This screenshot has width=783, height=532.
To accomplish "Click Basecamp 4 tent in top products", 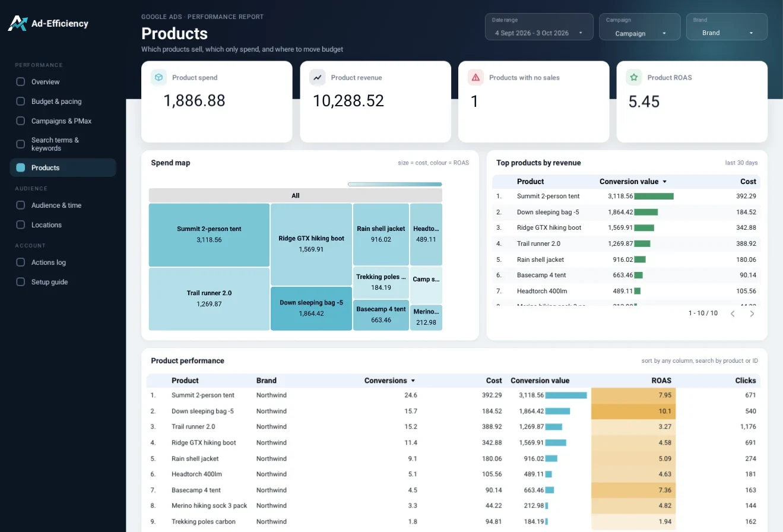I will click(541, 275).
